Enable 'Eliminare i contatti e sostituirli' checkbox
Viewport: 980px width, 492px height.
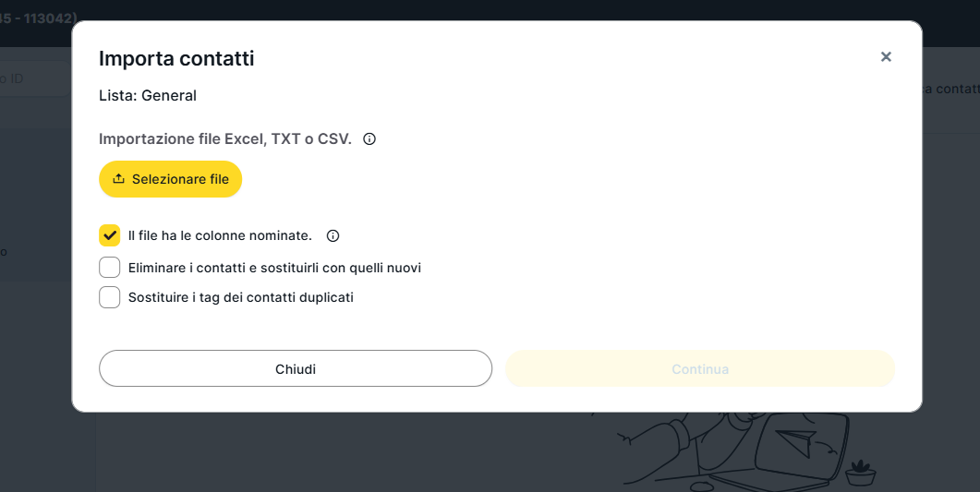pyautogui.click(x=110, y=268)
